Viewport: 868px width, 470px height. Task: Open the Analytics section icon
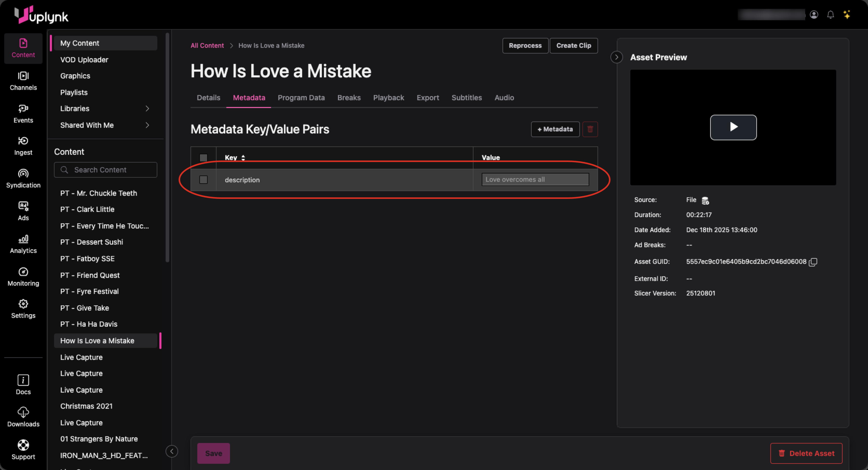click(23, 239)
